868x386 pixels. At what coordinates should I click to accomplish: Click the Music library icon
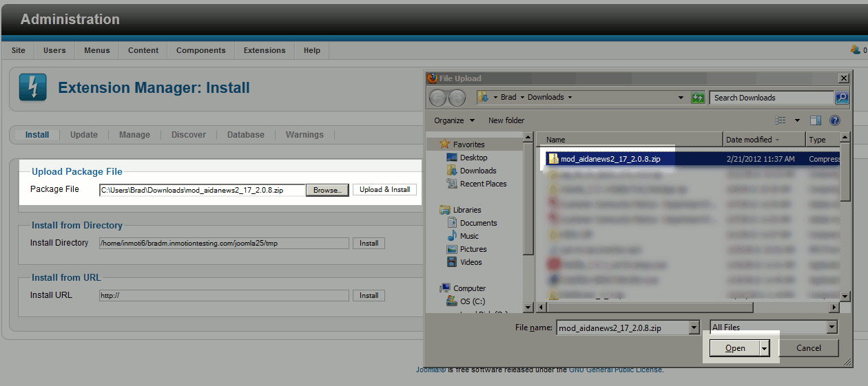pyautogui.click(x=452, y=236)
